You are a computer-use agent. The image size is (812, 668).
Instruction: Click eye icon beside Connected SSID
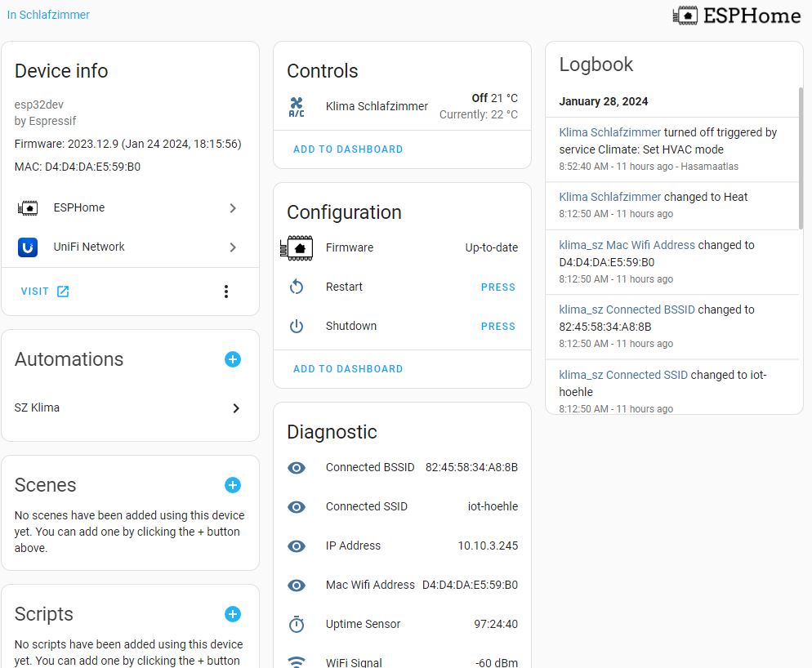tap(297, 507)
